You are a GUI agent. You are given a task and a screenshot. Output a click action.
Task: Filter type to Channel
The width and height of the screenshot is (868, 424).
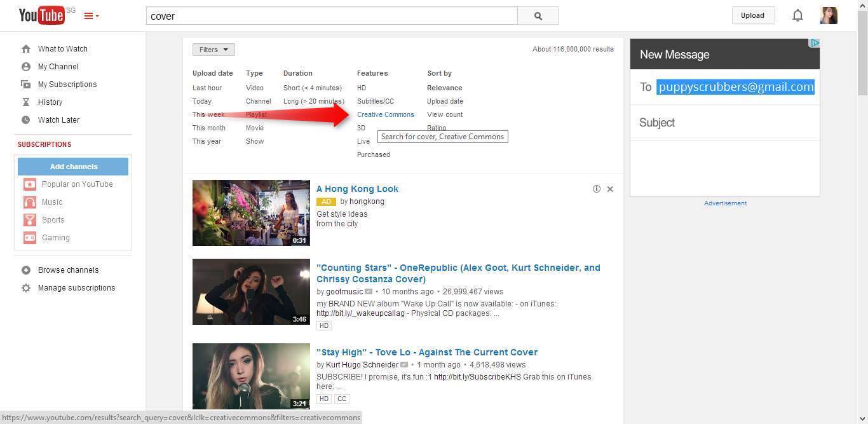point(259,102)
